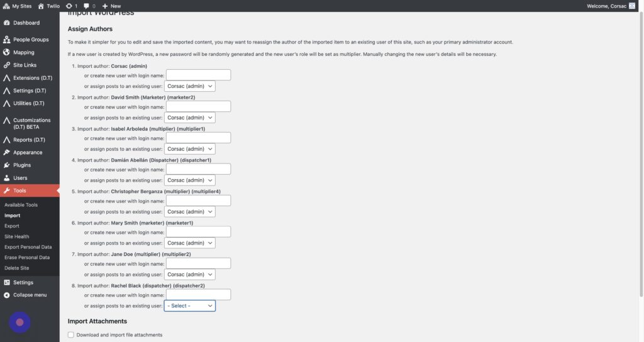Click the Plugins plug icon
Image resolution: width=644 pixels, height=342 pixels.
pyautogui.click(x=6, y=165)
